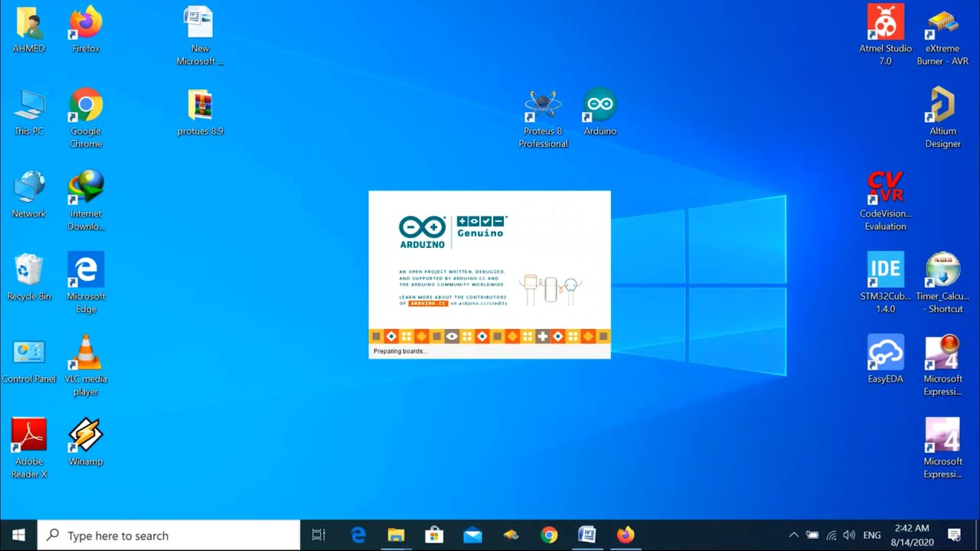Open the AHMED user folder icon
This screenshot has height=551, width=980.
point(29,31)
